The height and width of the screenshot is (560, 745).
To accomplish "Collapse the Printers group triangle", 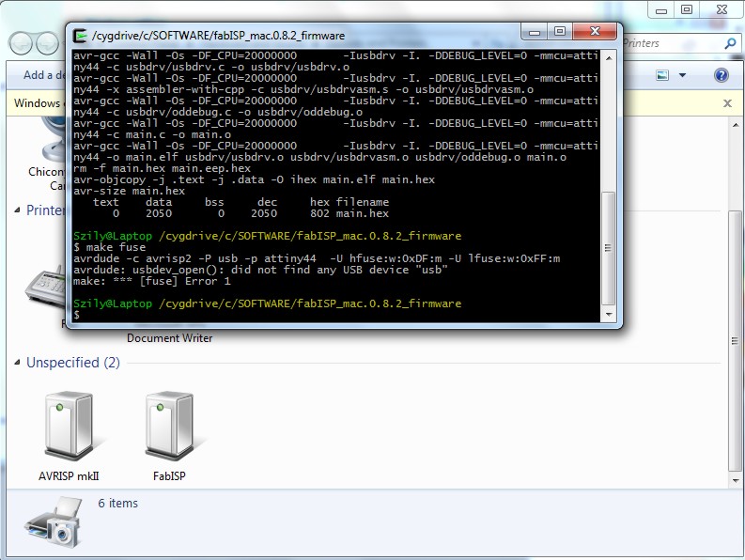I will [x=18, y=210].
